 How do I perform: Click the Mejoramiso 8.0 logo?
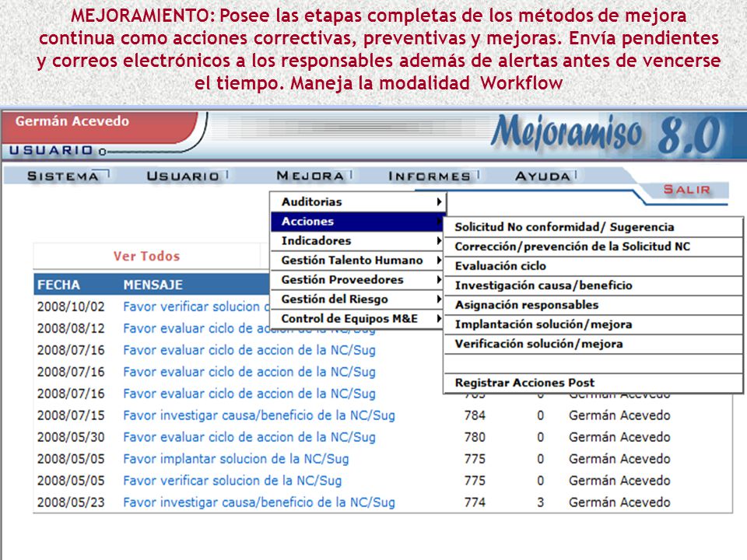click(608, 135)
